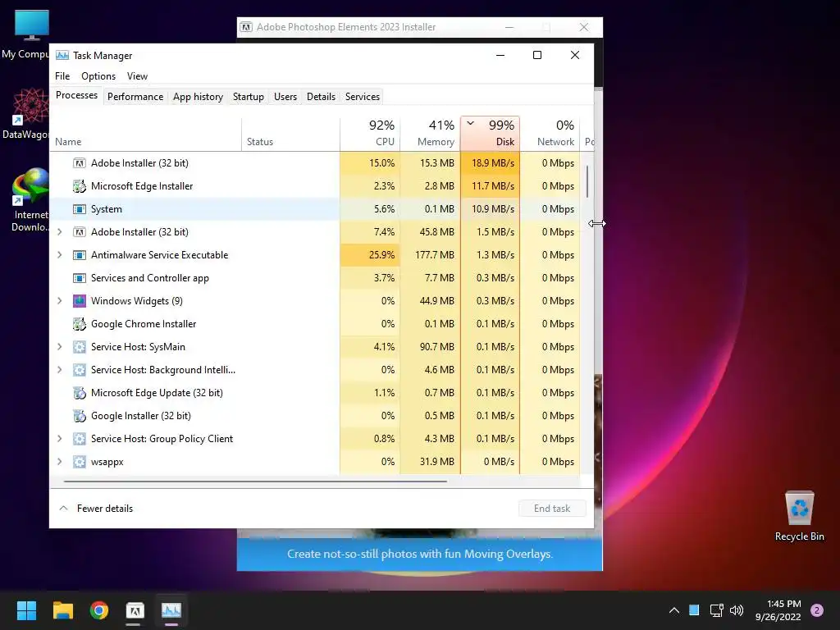Click the Service Host: SysMain gear icon
The height and width of the screenshot is (630, 840).
pos(80,347)
